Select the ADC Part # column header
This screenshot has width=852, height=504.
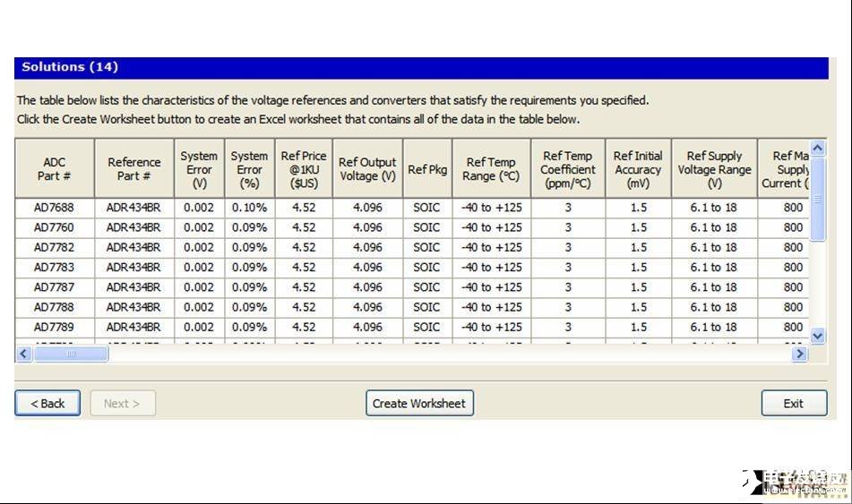[x=54, y=169]
